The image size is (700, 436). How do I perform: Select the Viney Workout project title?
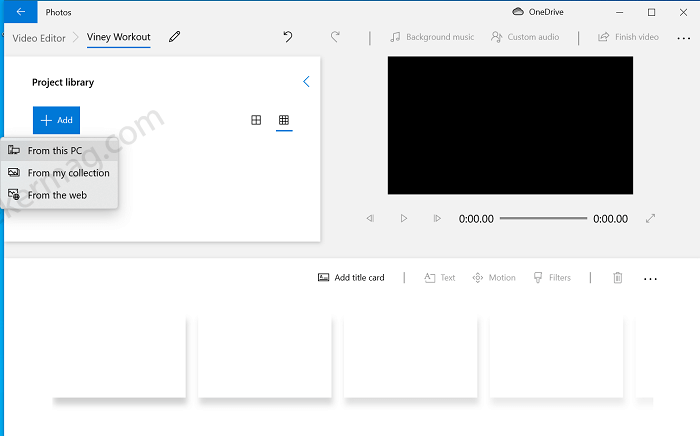tap(118, 37)
